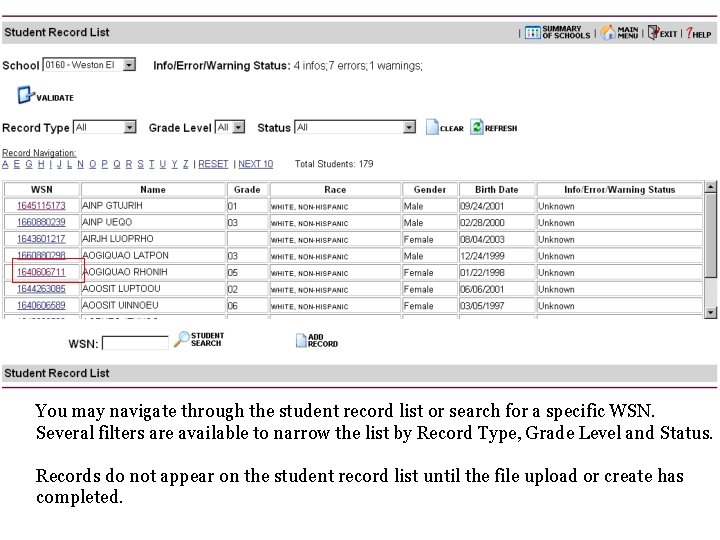
Task: Go to Main Menu home icon
Action: (608, 33)
